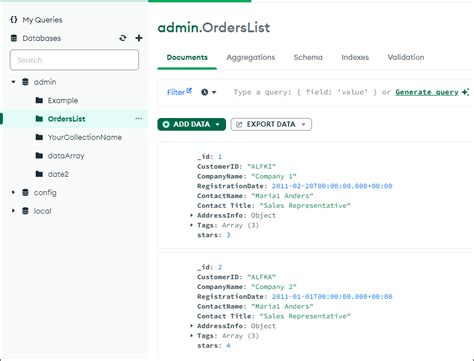
Task: Click the query history clock icon
Action: pyautogui.click(x=205, y=92)
